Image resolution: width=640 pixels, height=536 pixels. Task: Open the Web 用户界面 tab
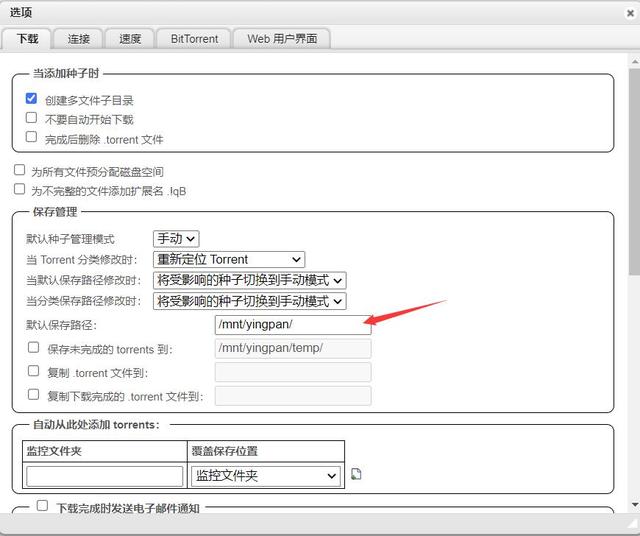pyautogui.click(x=282, y=39)
